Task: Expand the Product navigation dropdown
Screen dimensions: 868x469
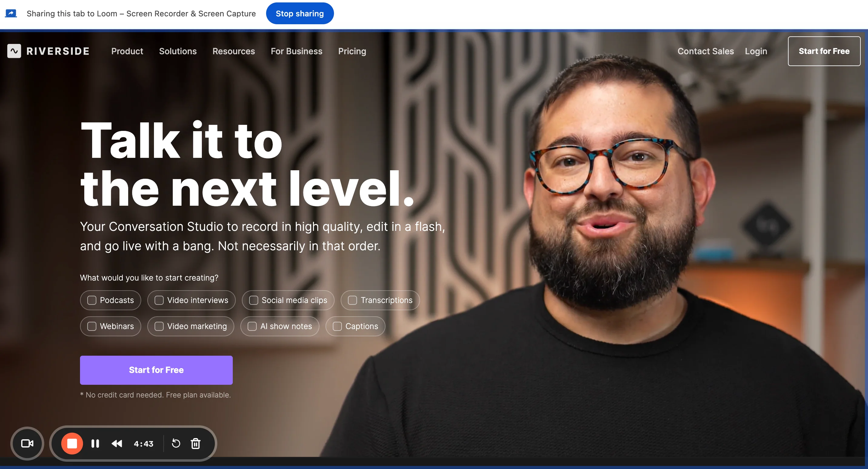Action: click(127, 51)
